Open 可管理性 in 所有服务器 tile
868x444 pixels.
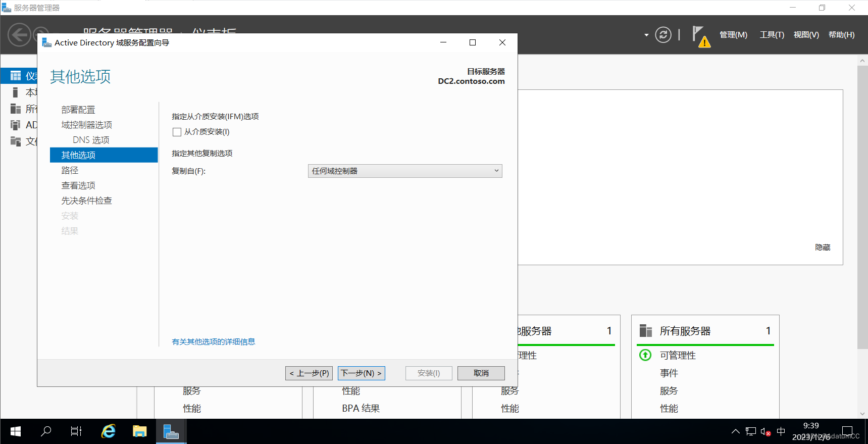[678, 356]
